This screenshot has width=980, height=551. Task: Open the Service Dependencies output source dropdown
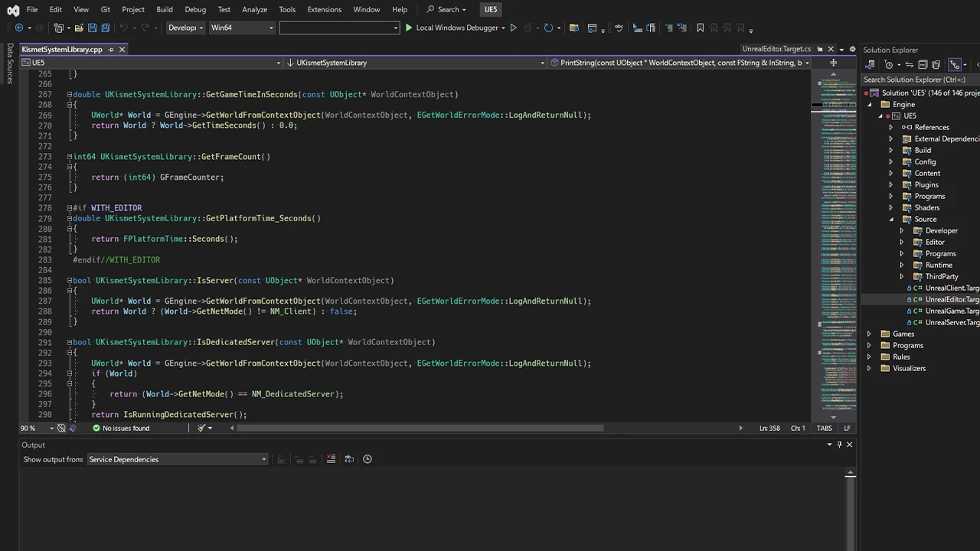(x=177, y=460)
